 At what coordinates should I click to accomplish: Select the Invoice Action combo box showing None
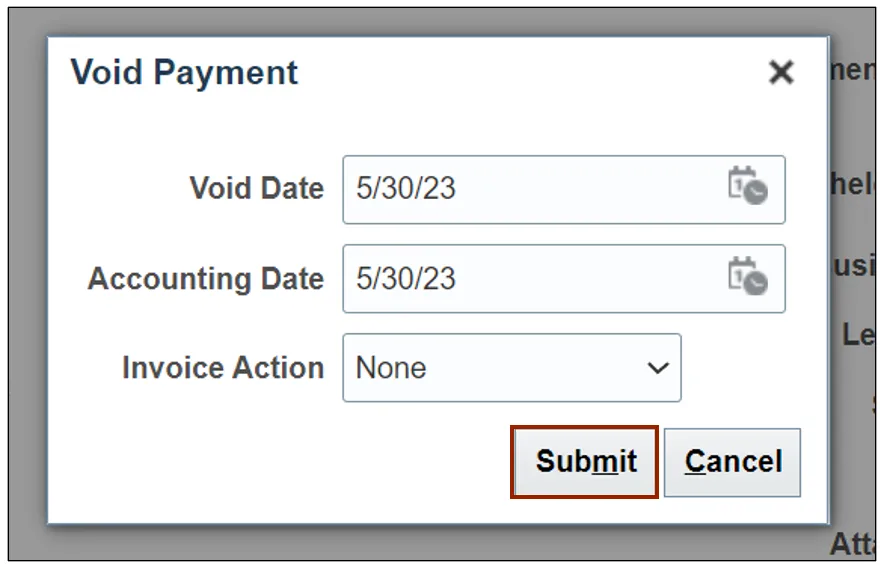511,368
